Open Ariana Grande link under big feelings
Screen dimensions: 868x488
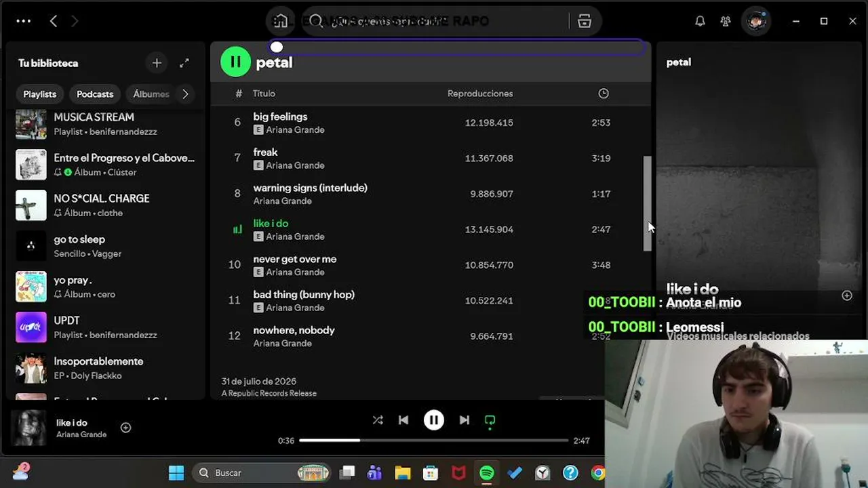click(295, 130)
